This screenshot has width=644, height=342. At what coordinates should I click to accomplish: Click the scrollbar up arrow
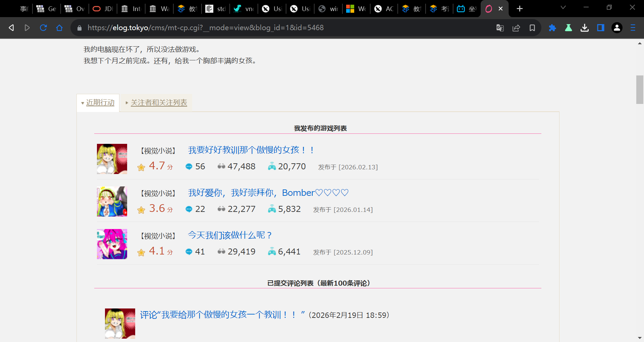click(x=640, y=43)
